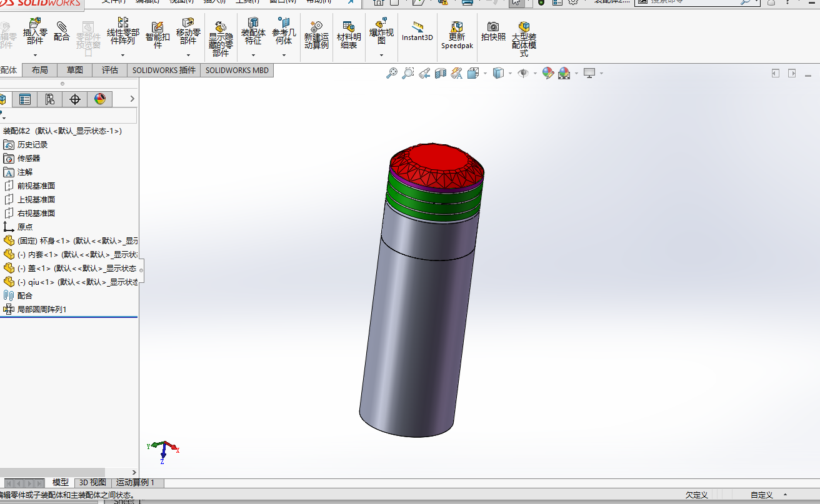Click the dynamic annotation views icon
This screenshot has width=820, height=504.
(457, 74)
